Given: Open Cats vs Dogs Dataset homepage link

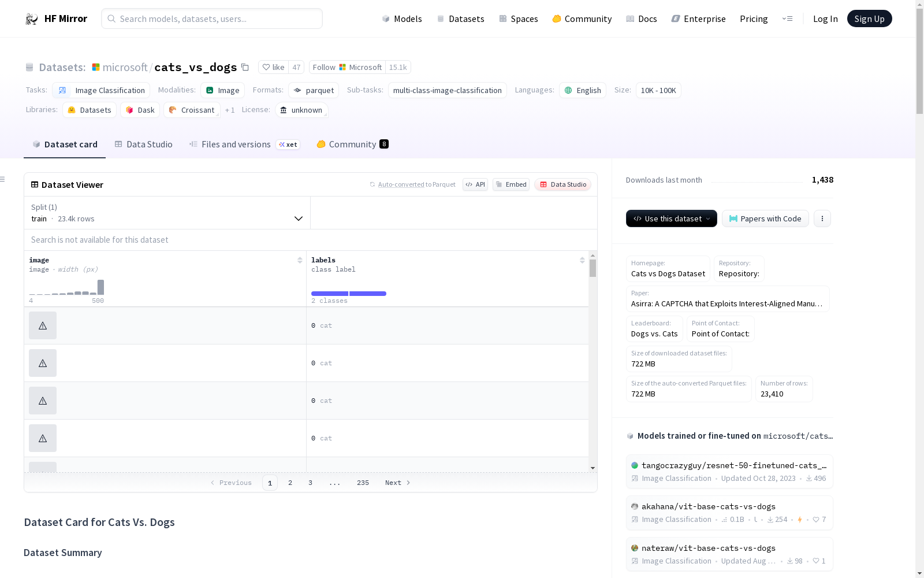Looking at the screenshot, I should click(668, 269).
